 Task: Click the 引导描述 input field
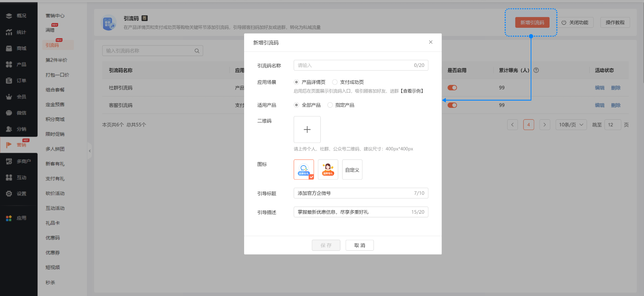pyautogui.click(x=361, y=212)
